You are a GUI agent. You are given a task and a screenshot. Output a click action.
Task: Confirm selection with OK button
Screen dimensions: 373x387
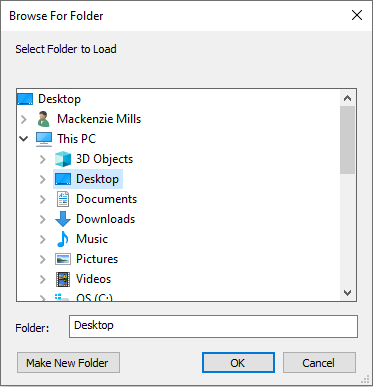pos(238,363)
